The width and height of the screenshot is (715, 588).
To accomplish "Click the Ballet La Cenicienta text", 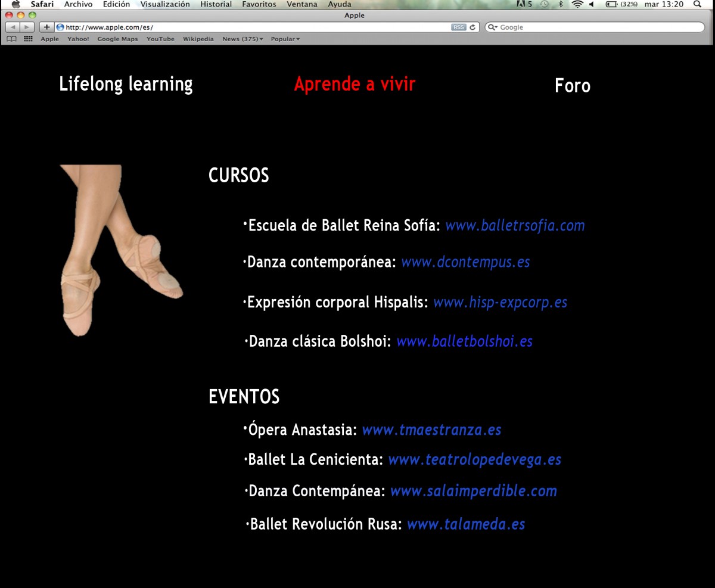I will (316, 460).
